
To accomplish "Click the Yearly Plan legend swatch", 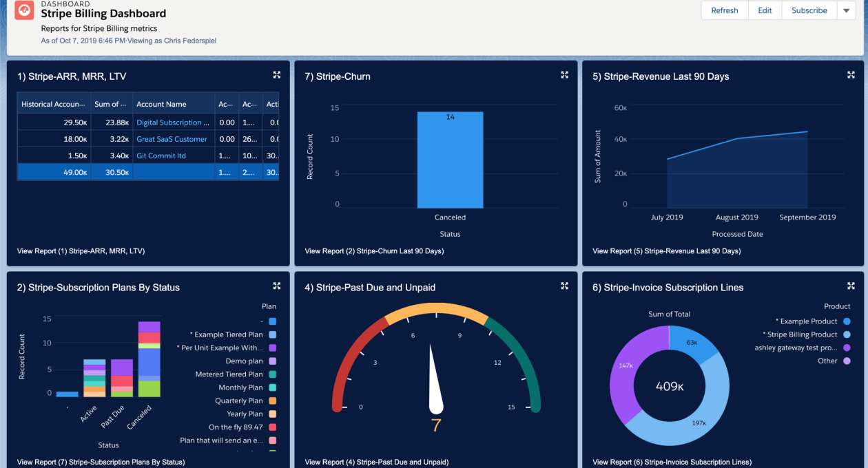I will click(273, 414).
